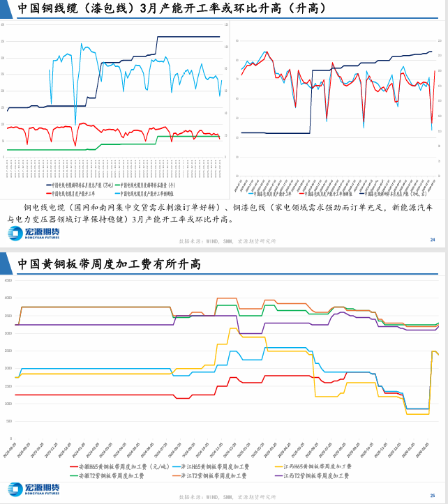Screen dimensions: 448x504
Task: Click the data source text under page 24
Action: 227,241
